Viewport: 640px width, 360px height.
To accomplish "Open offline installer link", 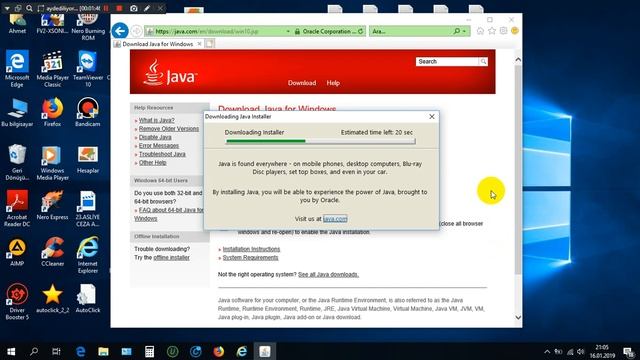I will point(171,258).
